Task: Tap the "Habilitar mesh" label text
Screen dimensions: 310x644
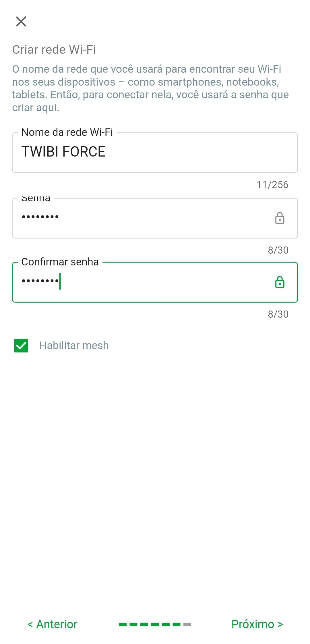Action: [74, 345]
